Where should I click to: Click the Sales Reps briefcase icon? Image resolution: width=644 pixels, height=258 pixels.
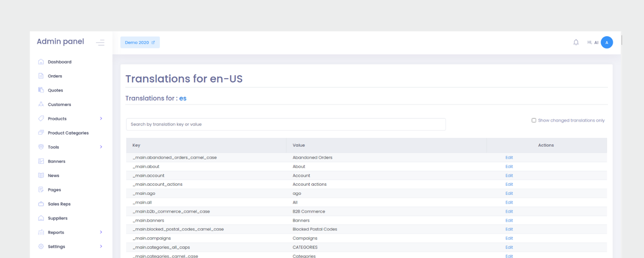41,204
